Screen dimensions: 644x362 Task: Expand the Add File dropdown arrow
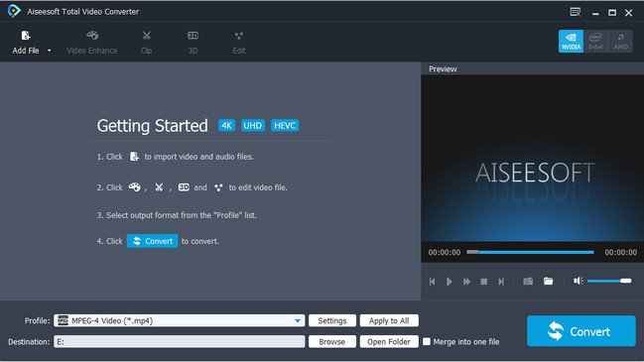(x=50, y=51)
